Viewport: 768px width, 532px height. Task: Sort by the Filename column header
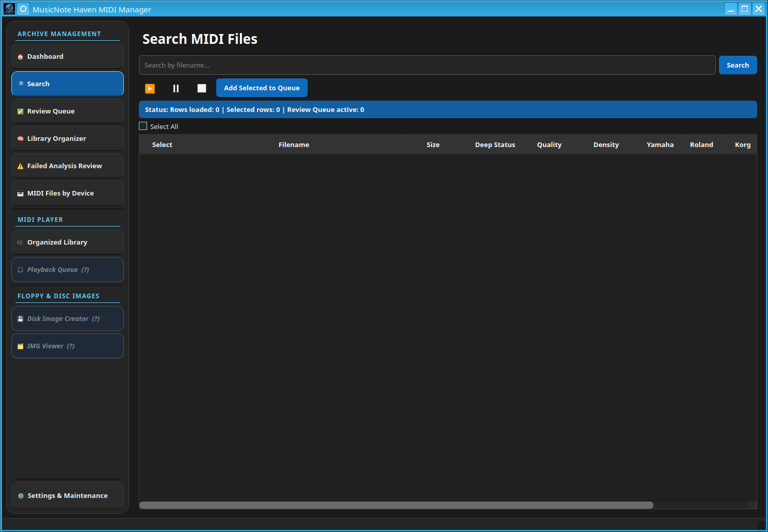pyautogui.click(x=294, y=144)
